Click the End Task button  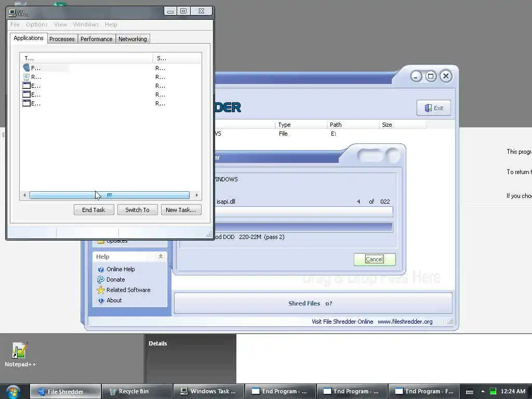[x=94, y=210]
